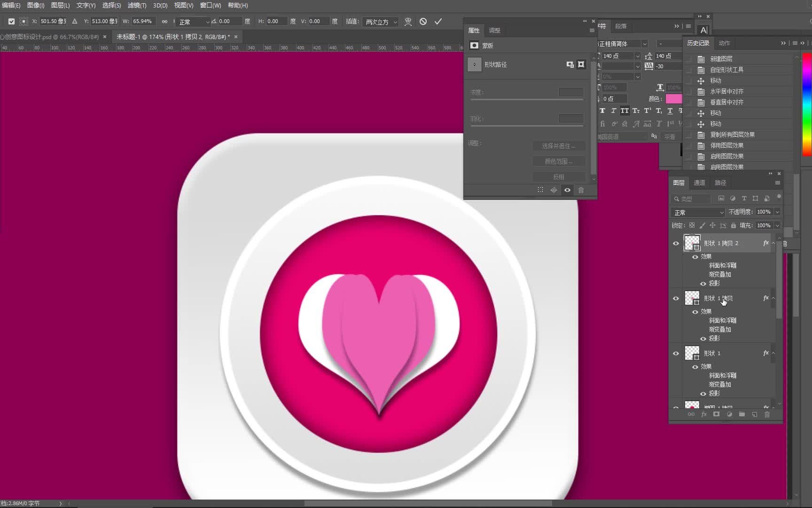Collapse effects of layer 形状 1 拷贝
The height and width of the screenshot is (508, 812).
pos(773,298)
